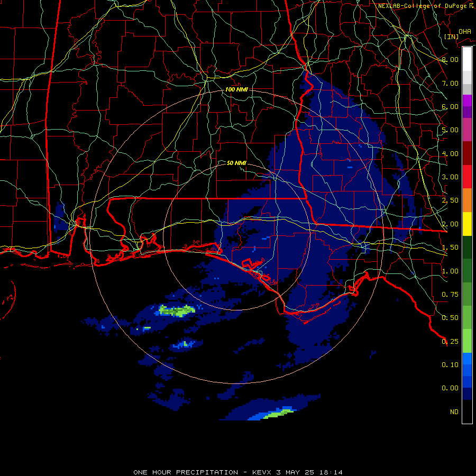476x476 pixels.
Task: Pick the dark maroon swatch in the legend
Action: [467, 153]
